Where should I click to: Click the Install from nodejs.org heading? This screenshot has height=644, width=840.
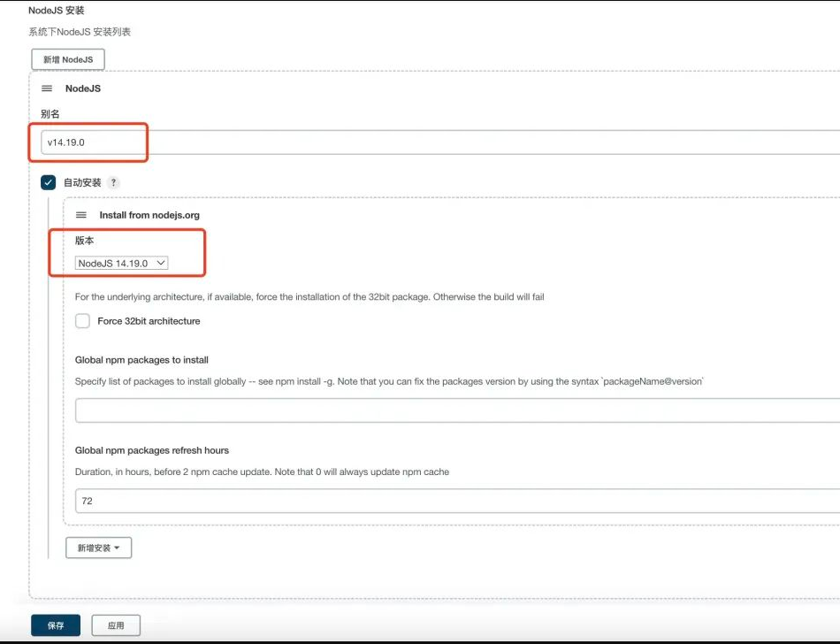pyautogui.click(x=149, y=215)
